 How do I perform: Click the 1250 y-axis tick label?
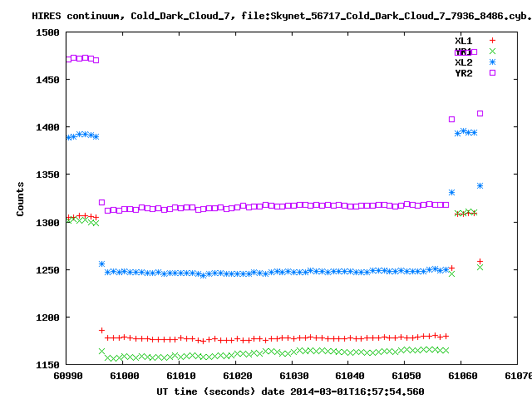point(47,270)
